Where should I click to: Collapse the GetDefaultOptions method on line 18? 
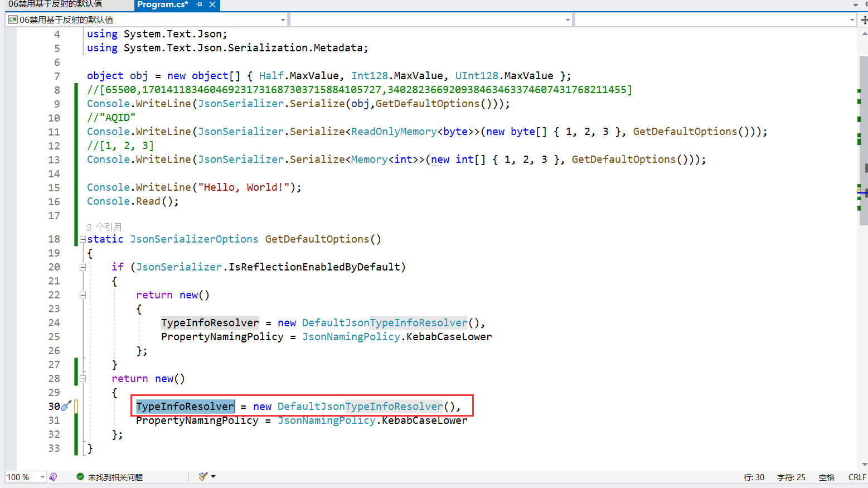pyautogui.click(x=83, y=239)
